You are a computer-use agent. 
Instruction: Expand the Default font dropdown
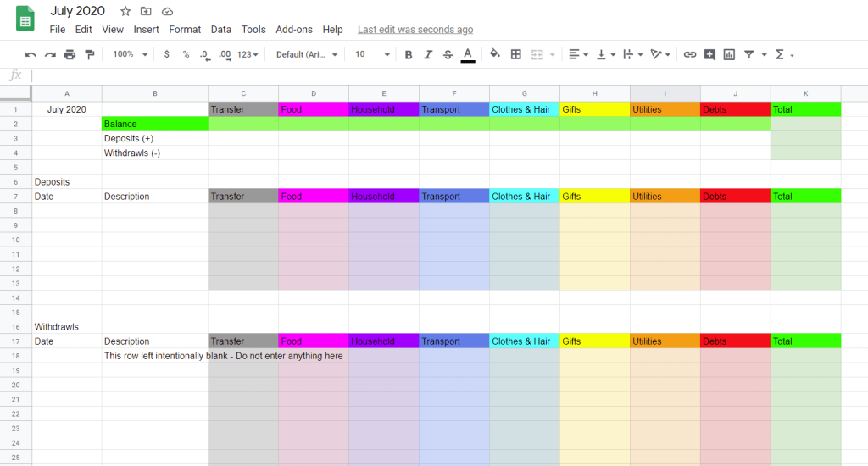point(307,54)
